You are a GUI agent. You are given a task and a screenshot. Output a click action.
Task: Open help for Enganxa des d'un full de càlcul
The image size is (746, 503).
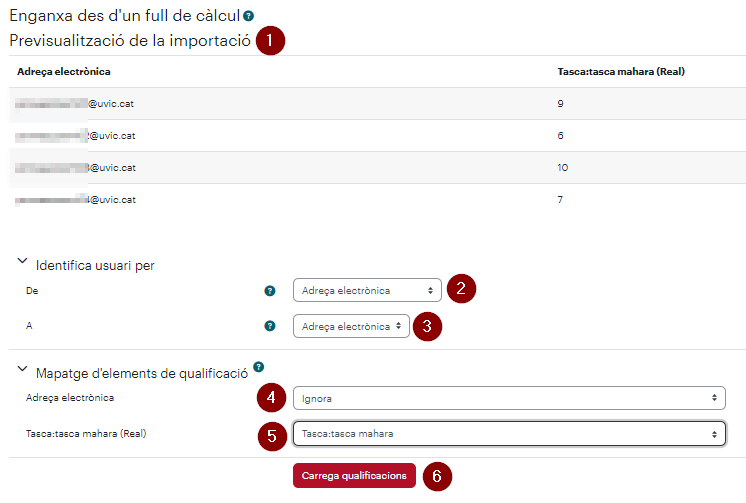pos(248,16)
